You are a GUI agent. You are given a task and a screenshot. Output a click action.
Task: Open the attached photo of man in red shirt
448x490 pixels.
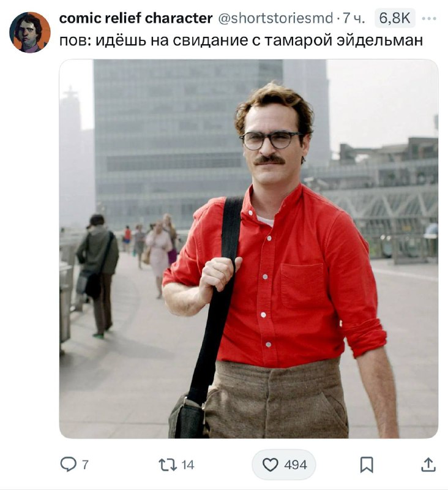click(x=248, y=249)
